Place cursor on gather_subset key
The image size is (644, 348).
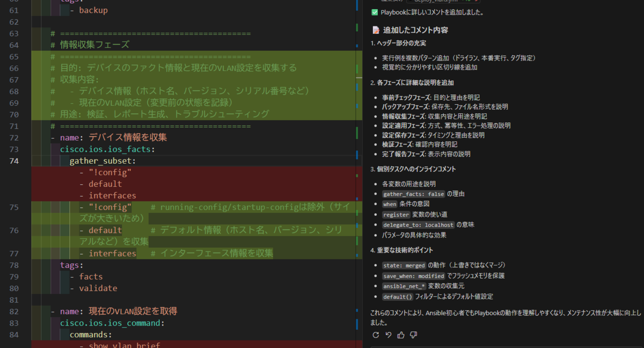[102, 161]
